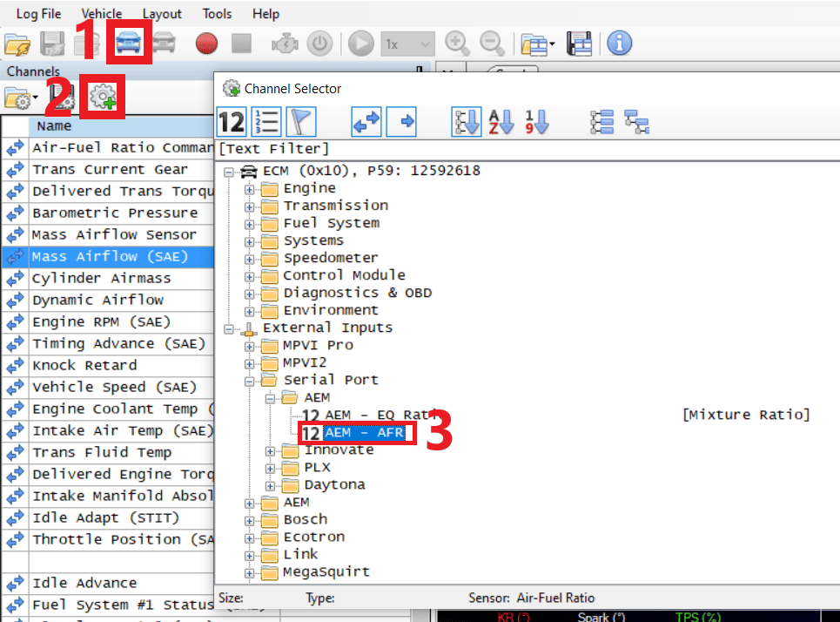This screenshot has width=840, height=622.
Task: Expand the Transmission folder
Action: pos(249,207)
